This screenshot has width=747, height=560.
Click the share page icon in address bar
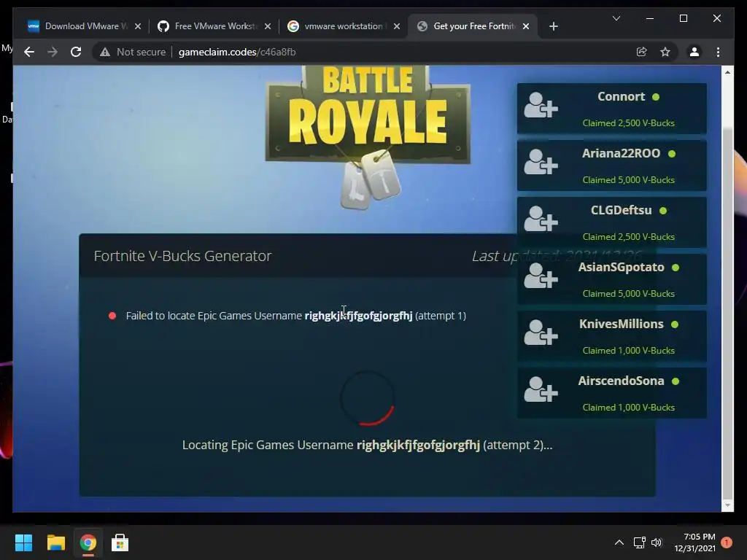[642, 52]
